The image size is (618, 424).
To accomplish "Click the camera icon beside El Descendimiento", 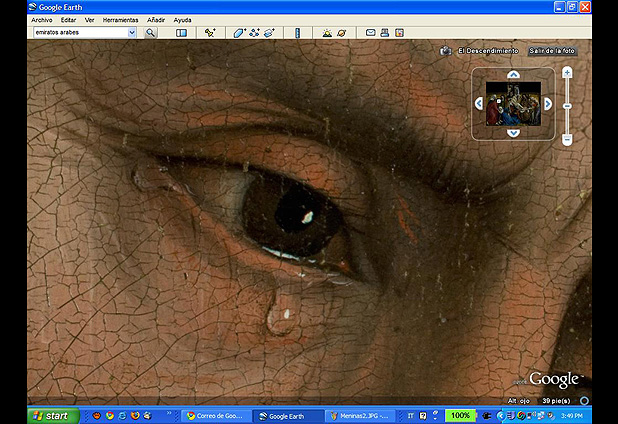I will [x=447, y=50].
